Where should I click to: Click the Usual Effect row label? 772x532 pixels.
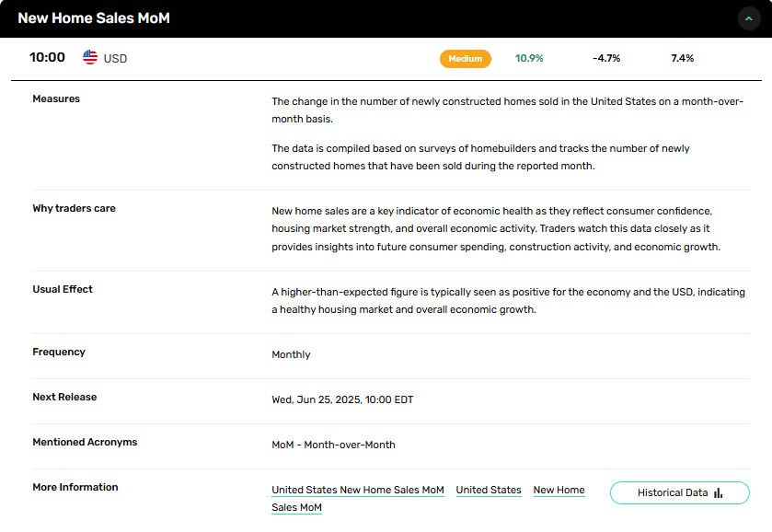[63, 289]
